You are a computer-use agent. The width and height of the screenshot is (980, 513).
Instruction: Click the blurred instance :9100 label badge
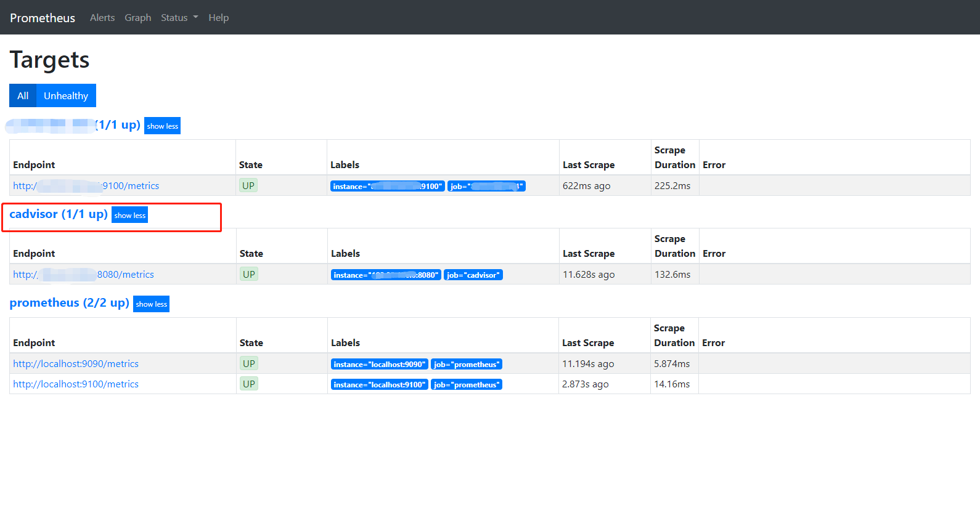point(388,186)
